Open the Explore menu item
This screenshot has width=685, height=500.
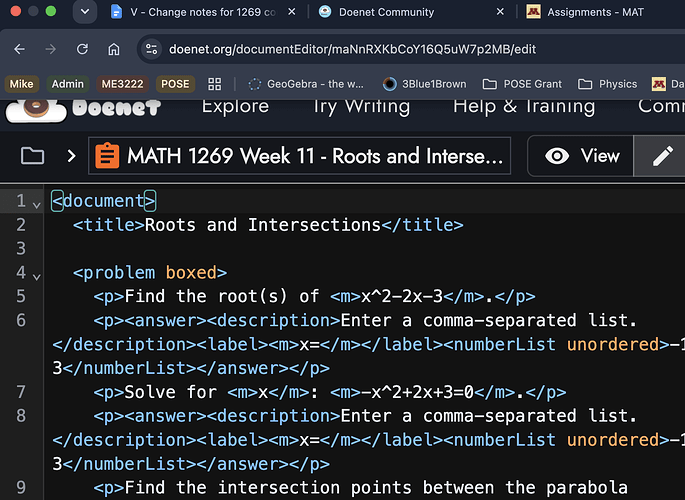click(x=235, y=107)
